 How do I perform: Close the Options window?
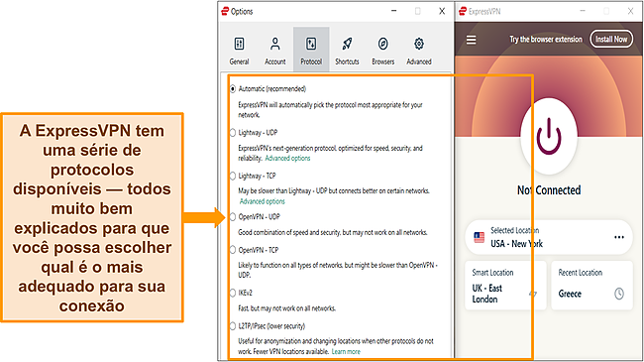(x=442, y=11)
